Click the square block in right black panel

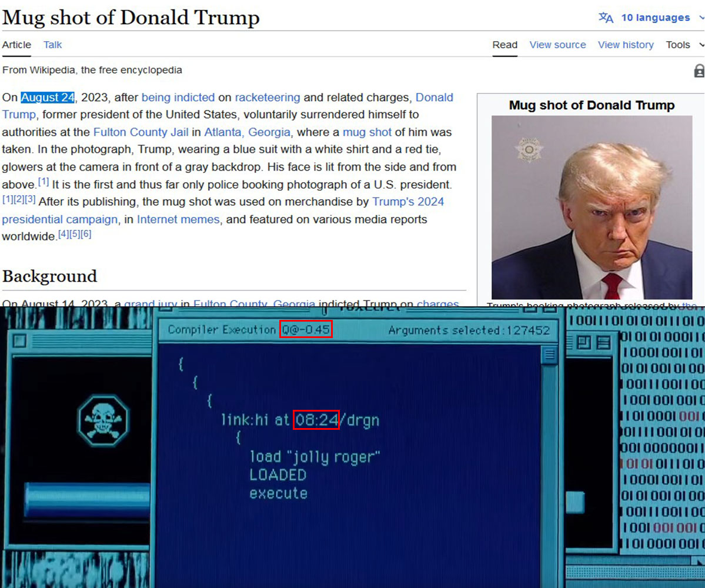[x=575, y=502]
